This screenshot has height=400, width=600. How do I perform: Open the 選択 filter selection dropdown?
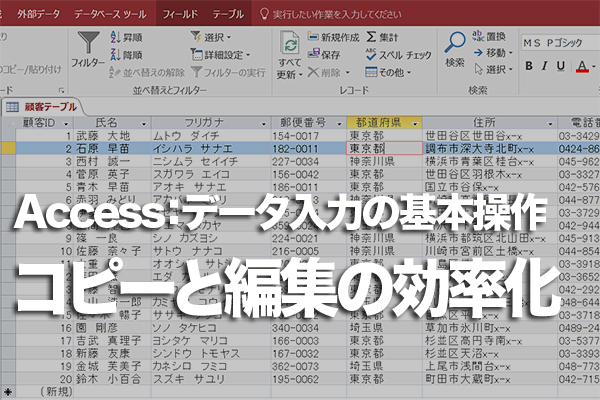[211, 37]
